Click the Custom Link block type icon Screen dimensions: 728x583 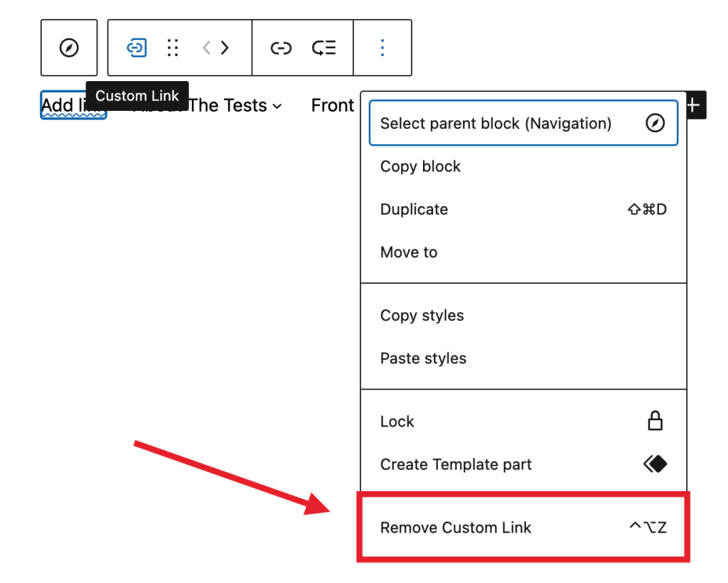(136, 48)
